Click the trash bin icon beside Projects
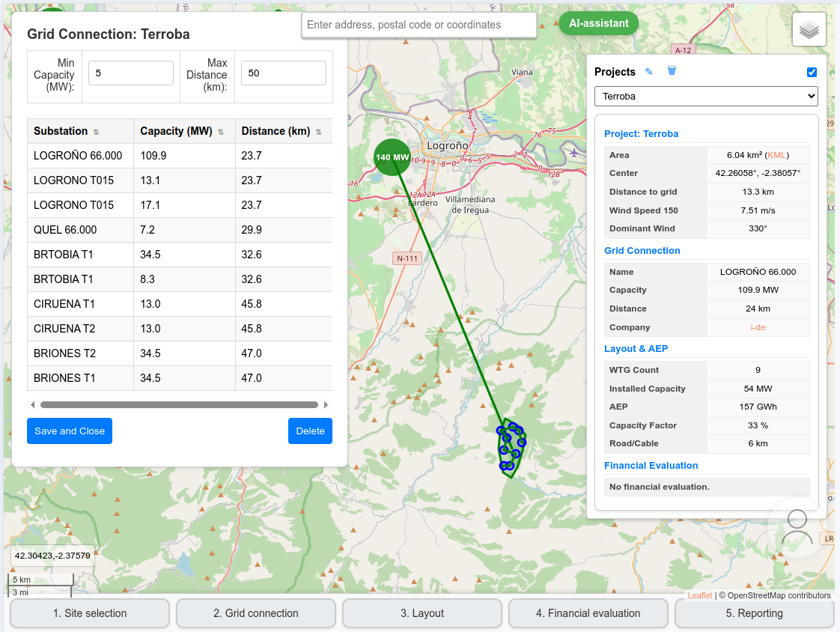Screen dimensions: 840x632 (672, 71)
